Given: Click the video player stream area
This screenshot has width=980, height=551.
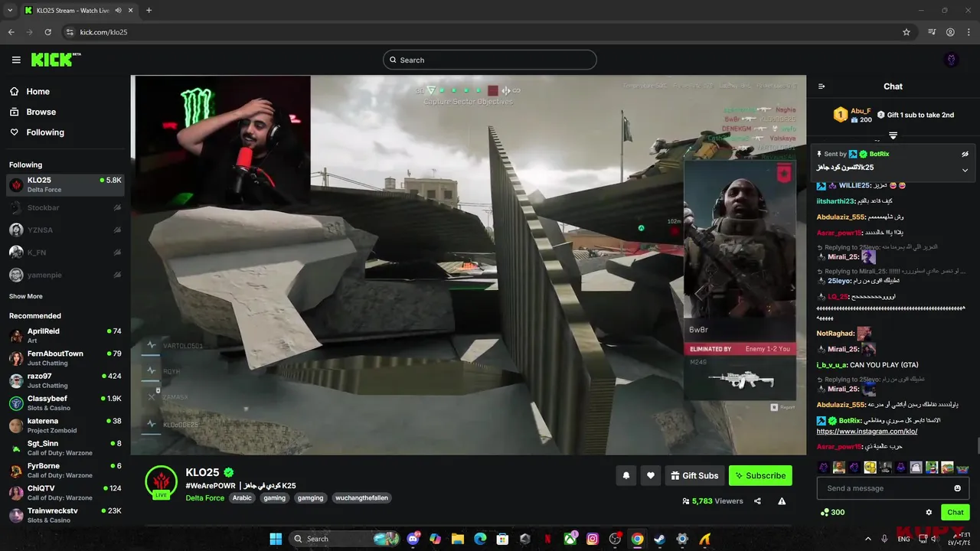Looking at the screenshot, I should (469, 265).
